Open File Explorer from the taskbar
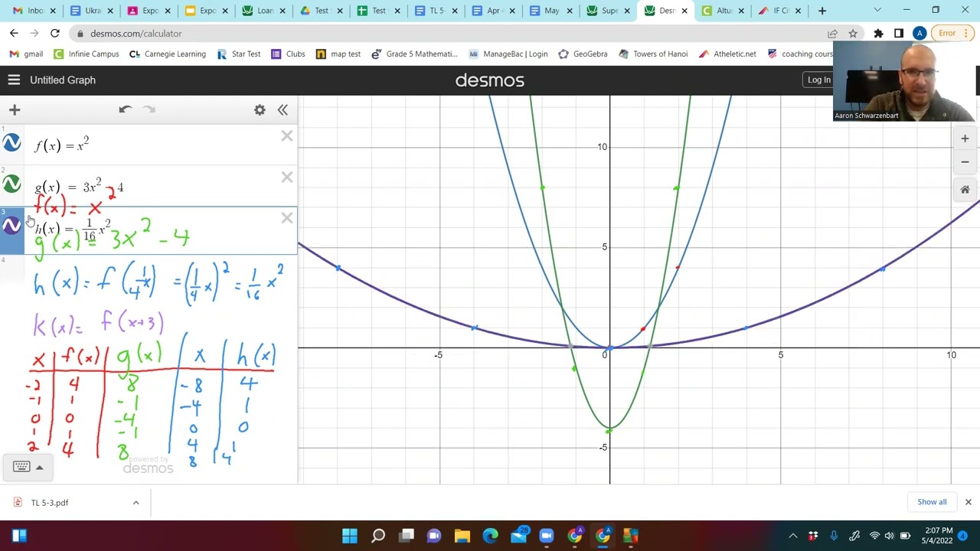980x551 pixels. (462, 536)
